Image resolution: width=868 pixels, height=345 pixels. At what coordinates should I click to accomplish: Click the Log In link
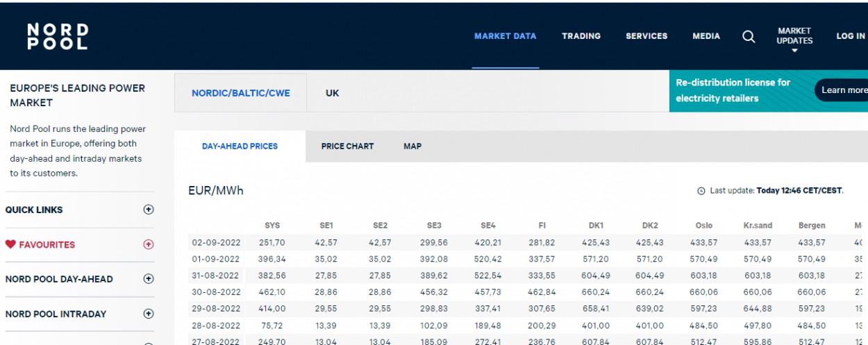[x=851, y=36]
